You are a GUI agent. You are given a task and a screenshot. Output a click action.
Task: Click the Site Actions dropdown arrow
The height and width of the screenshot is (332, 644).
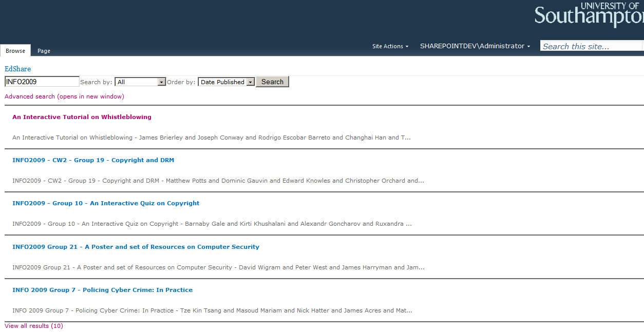[407, 47]
